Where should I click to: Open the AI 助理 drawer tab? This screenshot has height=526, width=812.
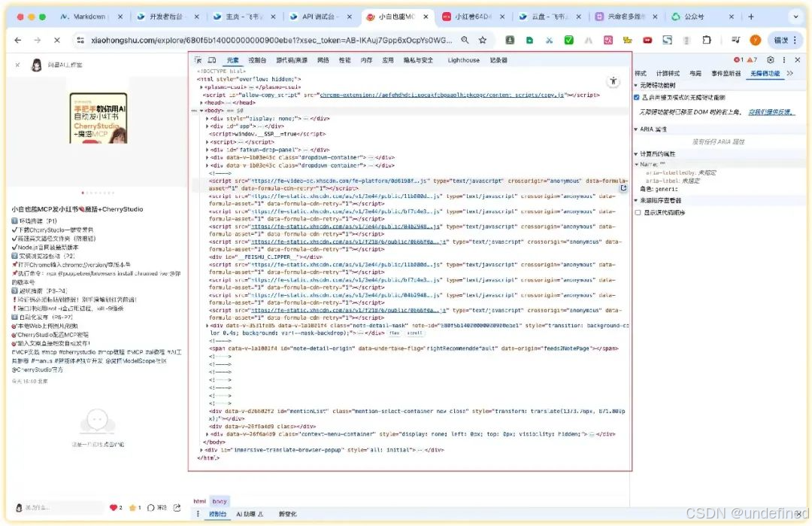250,514
